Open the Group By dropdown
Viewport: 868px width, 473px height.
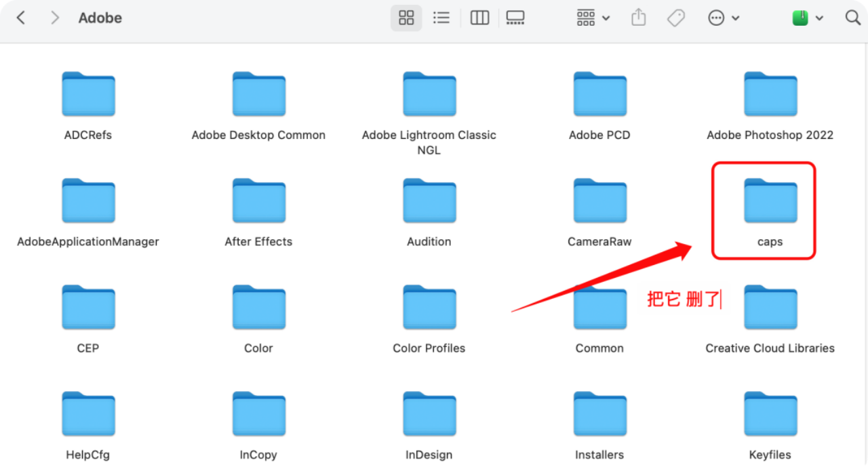[593, 18]
